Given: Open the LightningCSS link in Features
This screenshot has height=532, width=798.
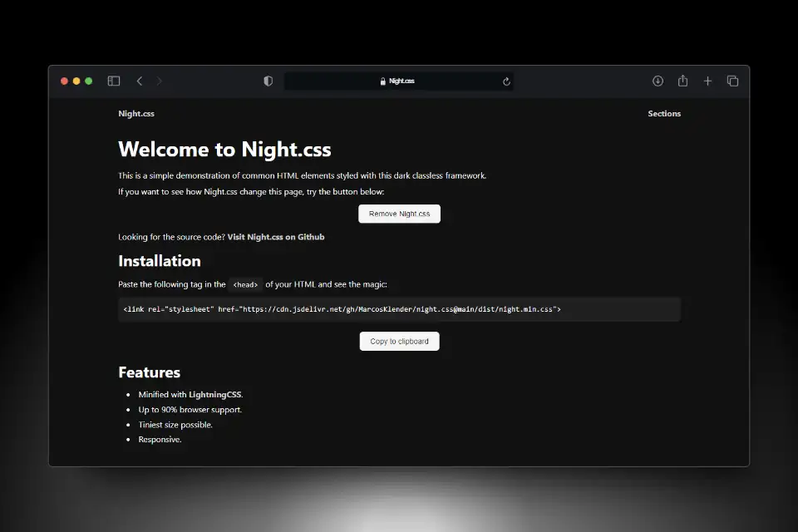Looking at the screenshot, I should pos(214,394).
